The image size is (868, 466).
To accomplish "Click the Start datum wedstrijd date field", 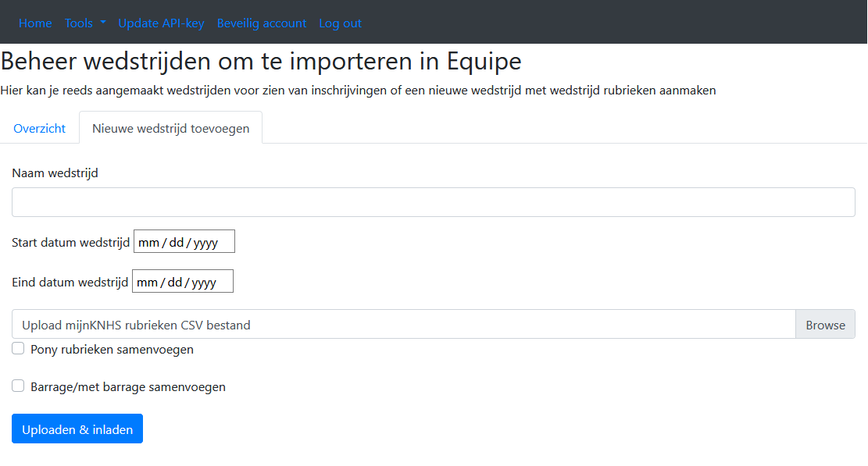I will 184,242.
